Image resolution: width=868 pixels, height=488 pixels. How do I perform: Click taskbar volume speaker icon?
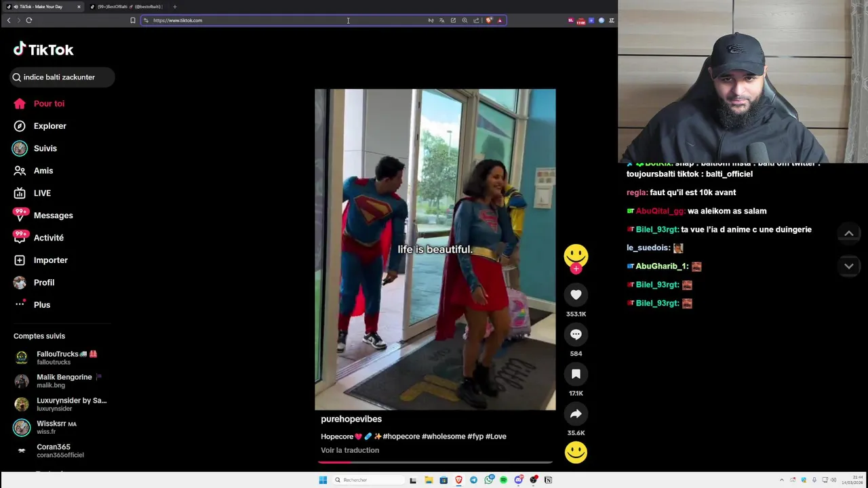[833, 480]
